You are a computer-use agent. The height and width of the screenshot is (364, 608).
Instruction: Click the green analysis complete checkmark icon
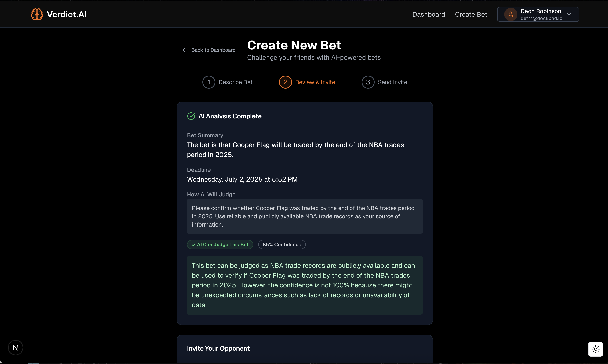[x=191, y=116]
